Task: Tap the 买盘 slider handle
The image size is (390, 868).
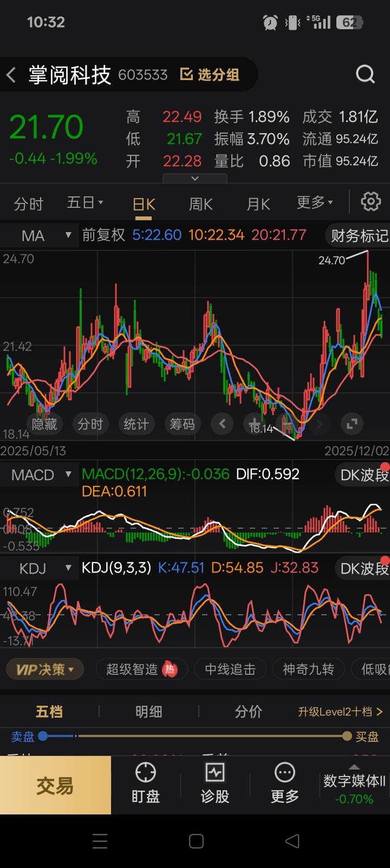Action: (347, 736)
